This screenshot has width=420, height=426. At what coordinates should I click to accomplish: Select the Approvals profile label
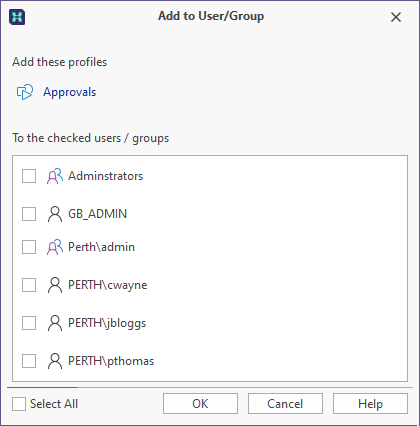(x=69, y=92)
